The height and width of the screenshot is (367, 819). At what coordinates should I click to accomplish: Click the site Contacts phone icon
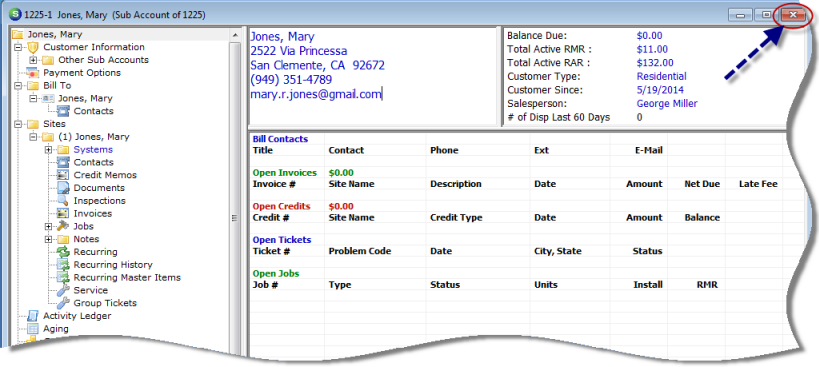point(63,162)
